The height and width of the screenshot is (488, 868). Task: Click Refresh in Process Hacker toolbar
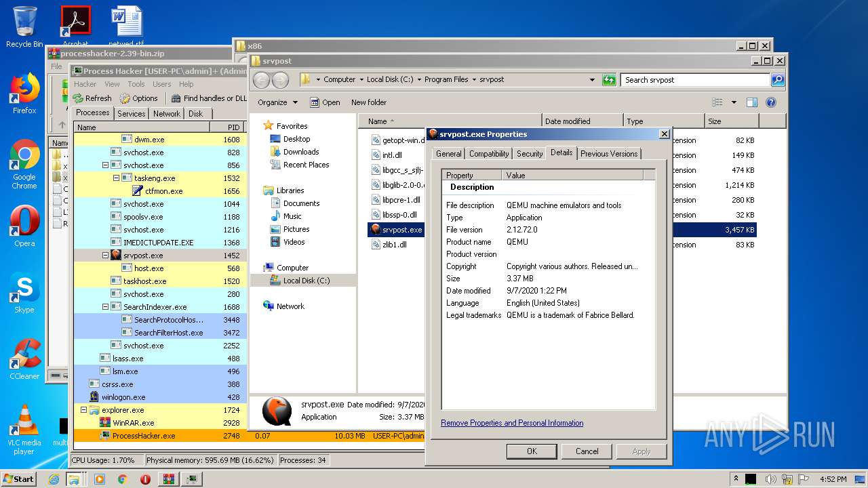(x=92, y=98)
